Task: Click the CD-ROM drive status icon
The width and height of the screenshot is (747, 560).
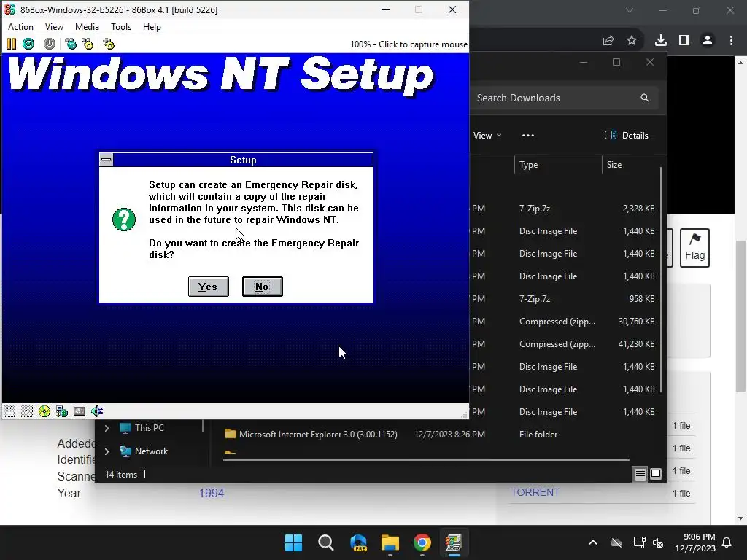Action: point(44,411)
